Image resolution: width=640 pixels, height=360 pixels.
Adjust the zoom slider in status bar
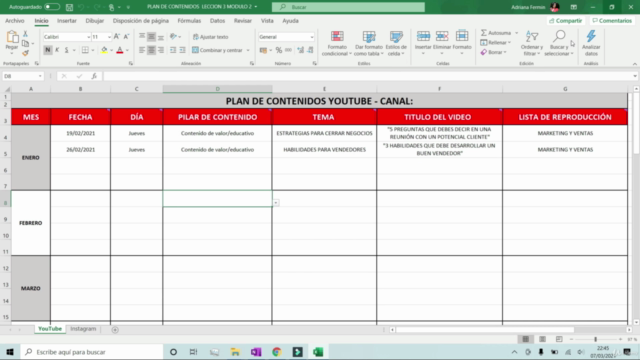click(596, 339)
